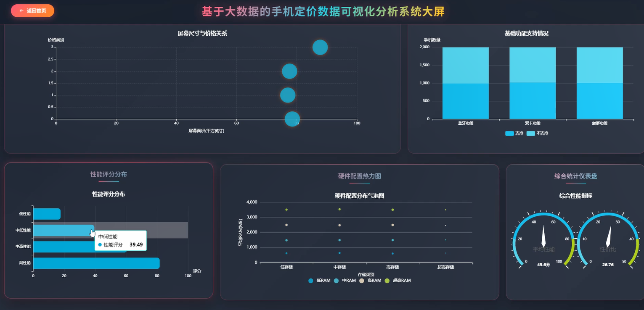Click the 触屏功能 x-axis label
The height and width of the screenshot is (310, 644).
click(600, 123)
